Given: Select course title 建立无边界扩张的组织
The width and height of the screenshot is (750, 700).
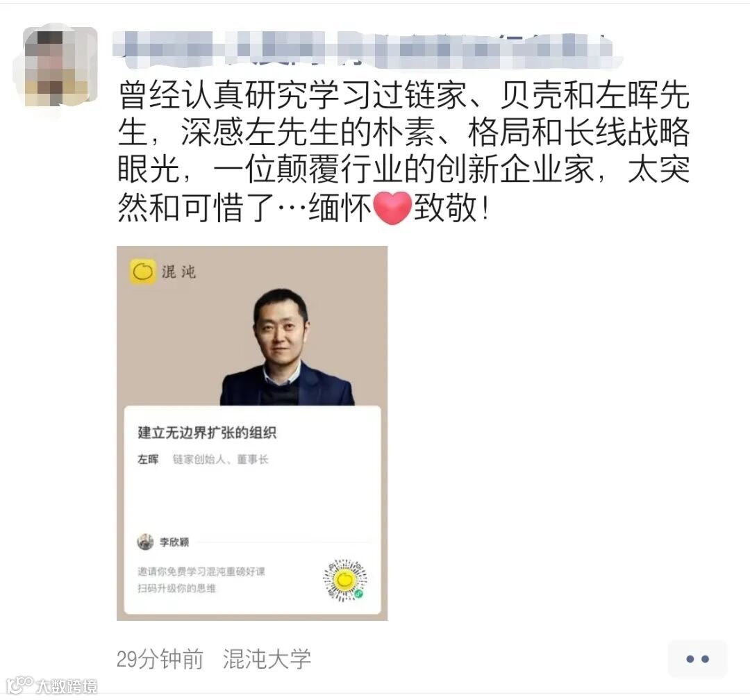Looking at the screenshot, I should [x=207, y=433].
